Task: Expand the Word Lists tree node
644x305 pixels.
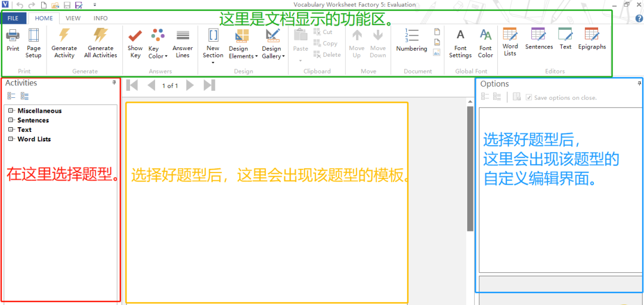Action: 11,139
